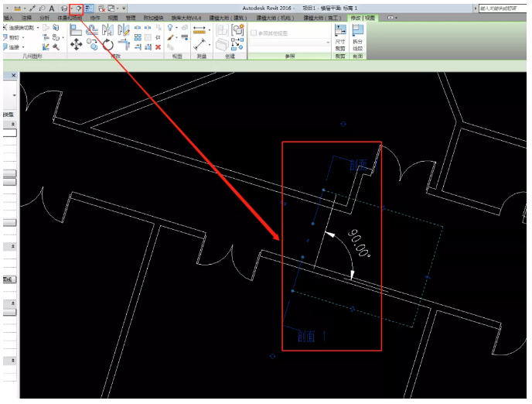Image resolution: width=532 pixels, height=404 pixels.
Task: Open Aligned Dimension dropdown arrow in Measure panel
Action: pyautogui.click(x=210, y=30)
